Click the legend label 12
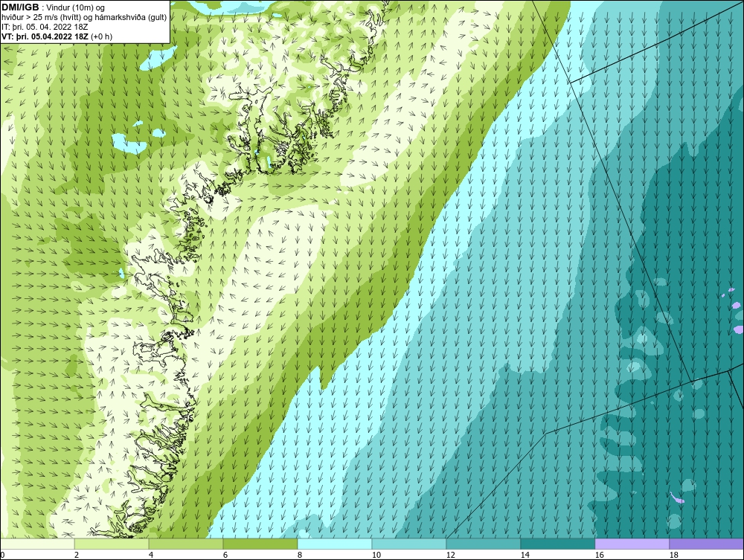The image size is (744, 560). [450, 555]
